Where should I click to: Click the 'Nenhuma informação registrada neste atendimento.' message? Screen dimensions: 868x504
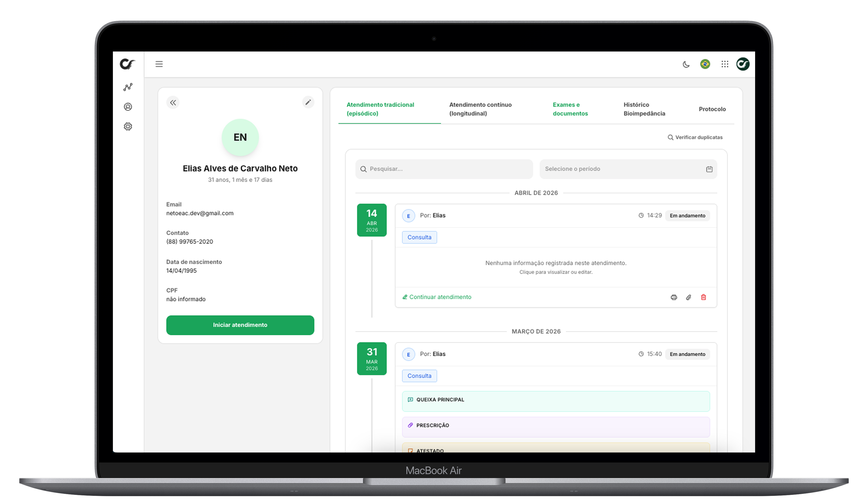click(x=556, y=263)
